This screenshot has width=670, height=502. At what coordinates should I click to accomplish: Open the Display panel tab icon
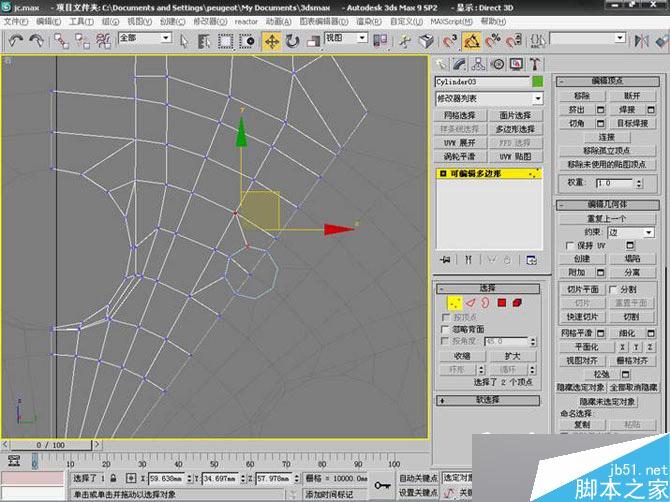(516, 65)
